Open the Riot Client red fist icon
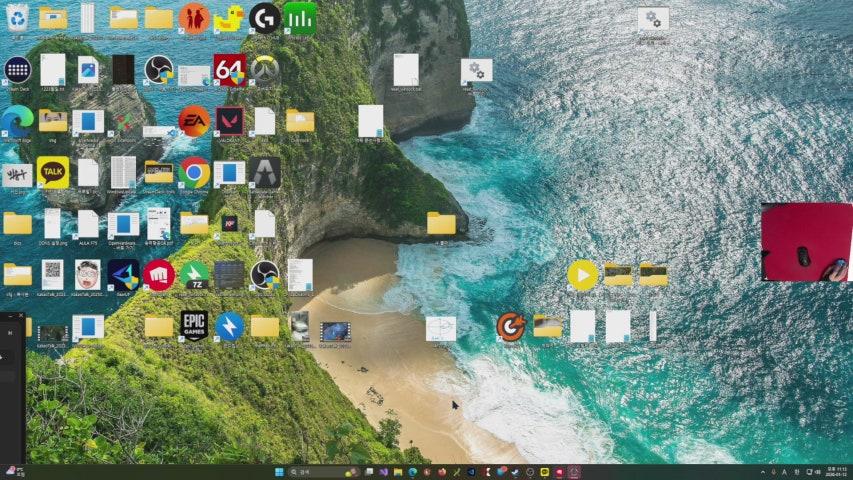853x480 pixels. (158, 274)
